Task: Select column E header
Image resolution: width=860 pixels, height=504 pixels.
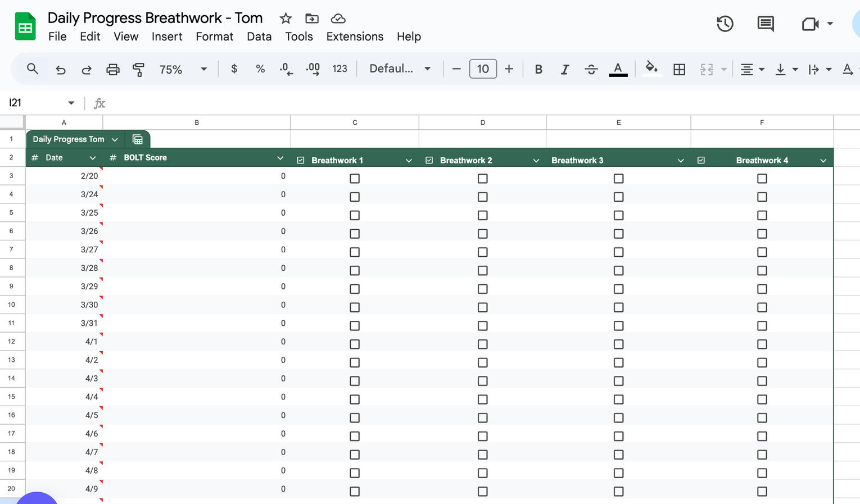Action: (619, 122)
